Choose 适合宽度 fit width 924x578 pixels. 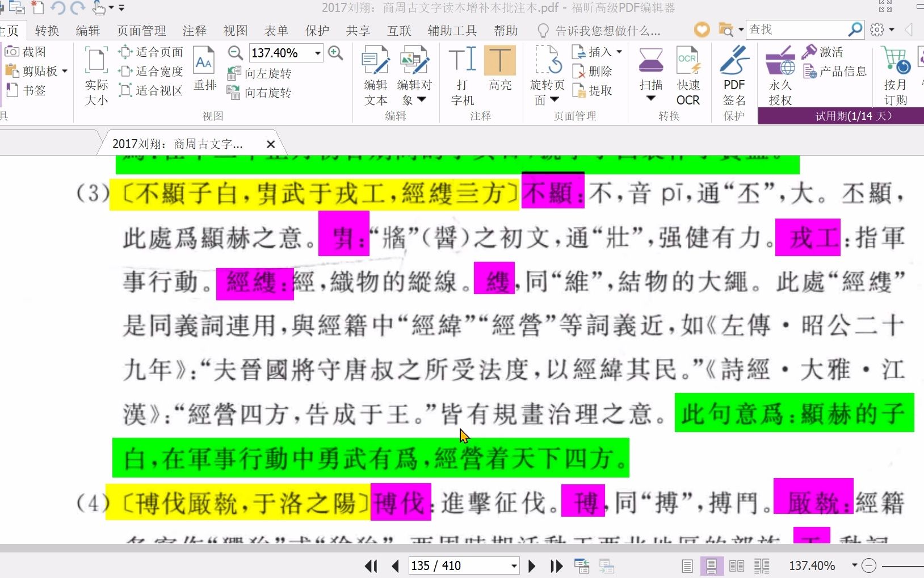click(x=151, y=71)
